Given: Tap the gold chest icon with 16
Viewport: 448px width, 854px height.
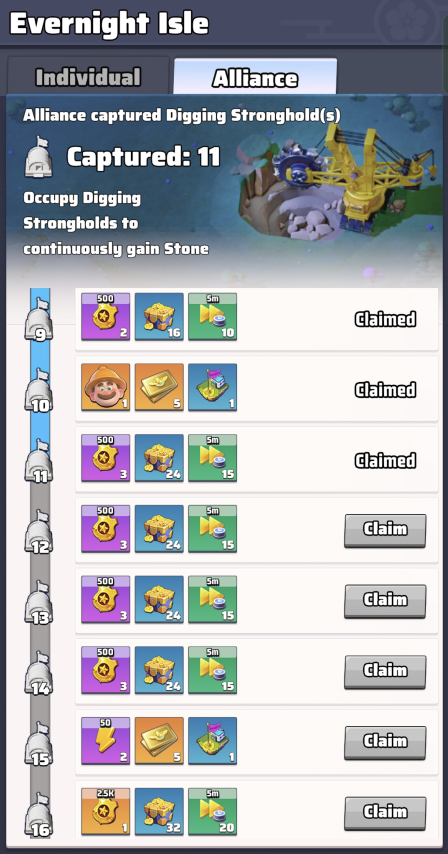Looking at the screenshot, I should coord(159,316).
